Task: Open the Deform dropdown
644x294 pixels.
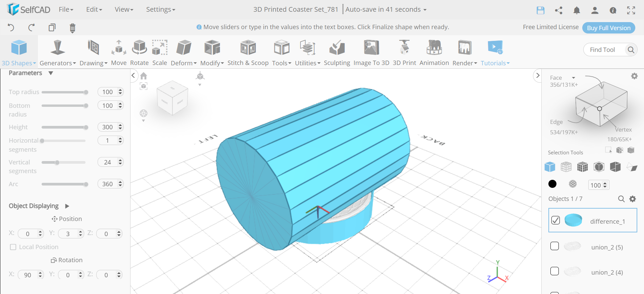Action: [184, 53]
